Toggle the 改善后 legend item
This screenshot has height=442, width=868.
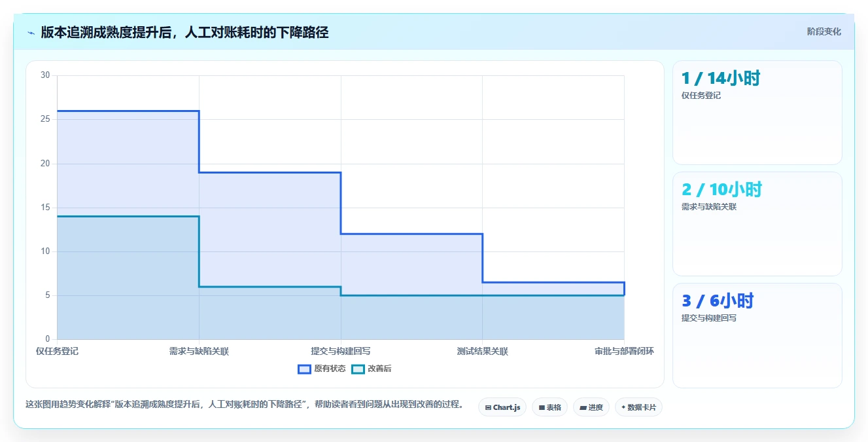coord(372,369)
